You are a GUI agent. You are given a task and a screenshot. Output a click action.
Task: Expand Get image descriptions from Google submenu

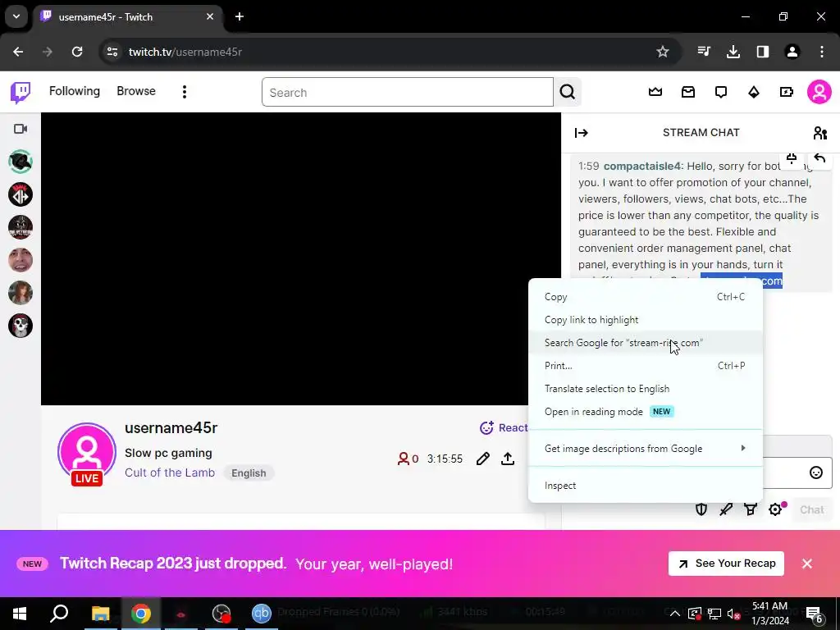click(x=645, y=449)
